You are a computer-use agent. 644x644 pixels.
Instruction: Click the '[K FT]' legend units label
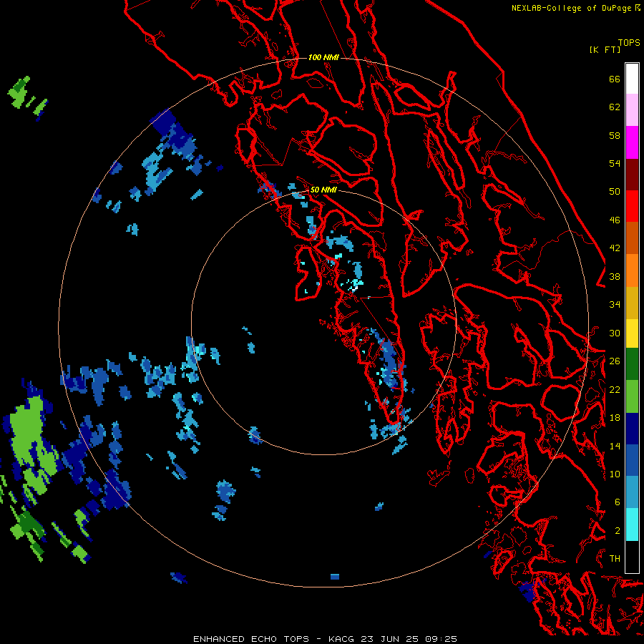(605, 49)
